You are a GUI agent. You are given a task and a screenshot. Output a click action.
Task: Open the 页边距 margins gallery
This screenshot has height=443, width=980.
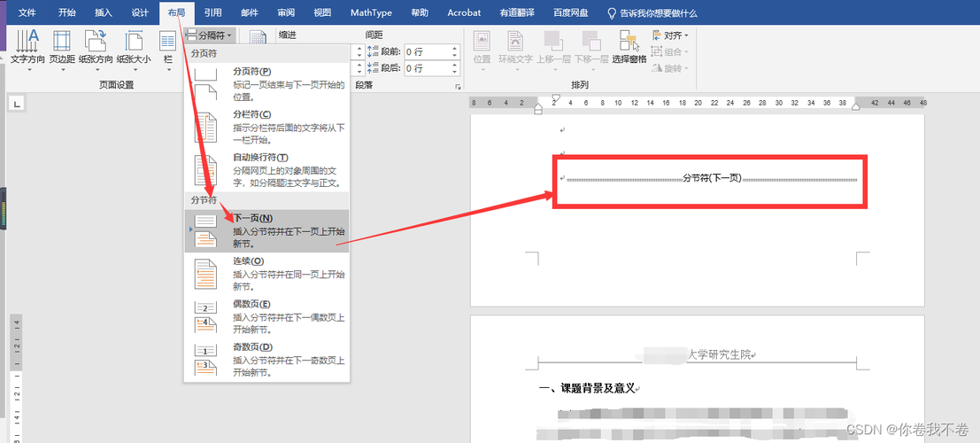click(x=62, y=49)
